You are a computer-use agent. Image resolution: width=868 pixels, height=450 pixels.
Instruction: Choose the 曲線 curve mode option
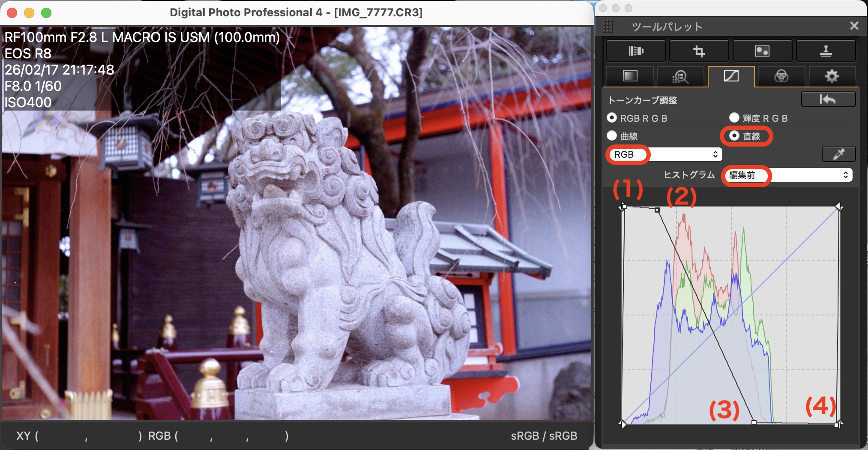[612, 136]
